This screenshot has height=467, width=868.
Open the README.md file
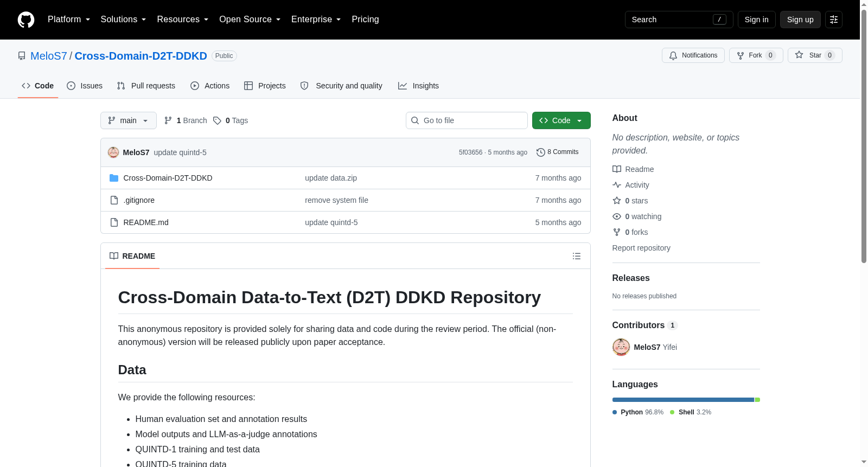pos(146,222)
